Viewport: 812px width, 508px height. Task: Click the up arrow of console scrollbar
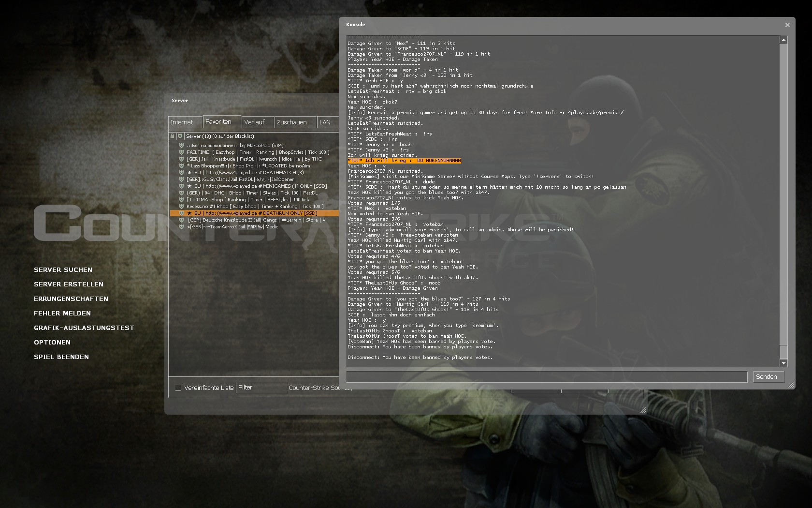783,40
